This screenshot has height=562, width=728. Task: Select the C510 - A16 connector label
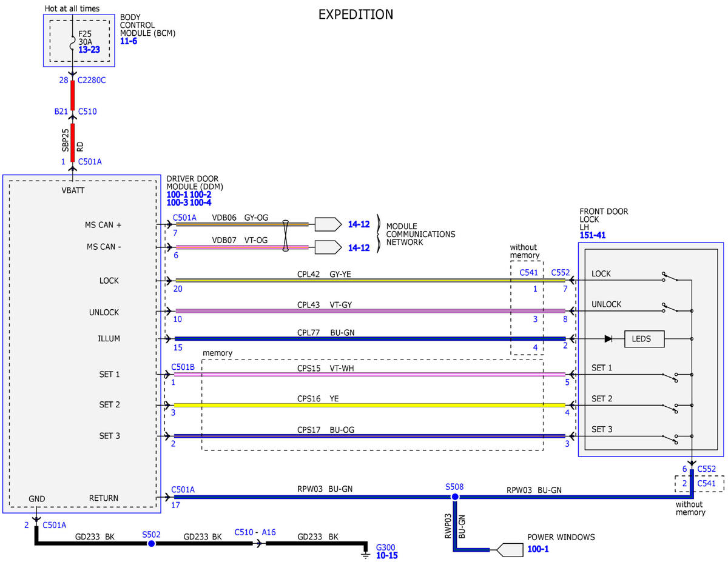tap(255, 532)
